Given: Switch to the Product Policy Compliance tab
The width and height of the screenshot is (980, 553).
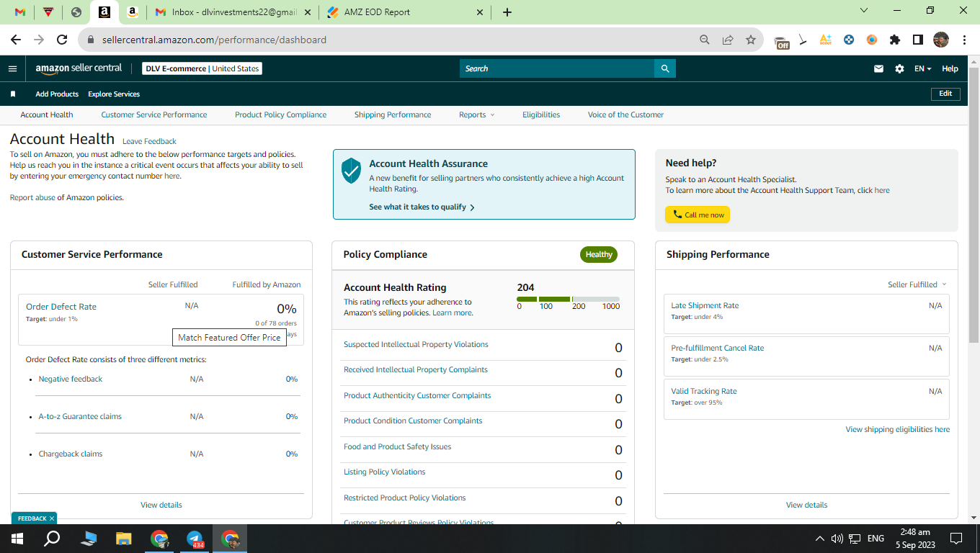Looking at the screenshot, I should coord(280,114).
